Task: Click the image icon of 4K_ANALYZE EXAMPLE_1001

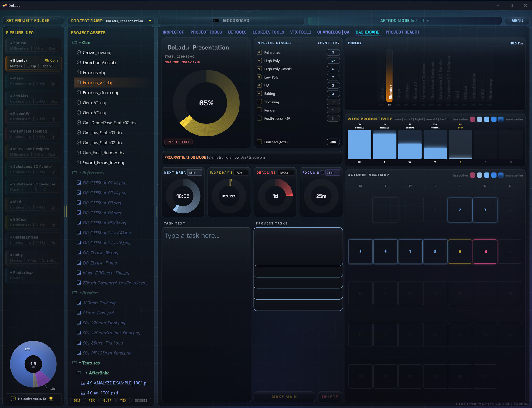Action: pos(83,383)
